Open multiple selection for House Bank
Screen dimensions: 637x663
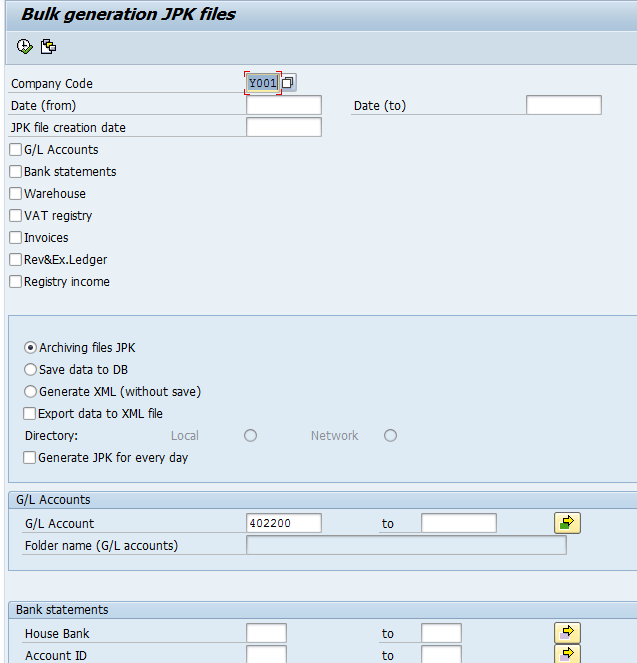[567, 633]
